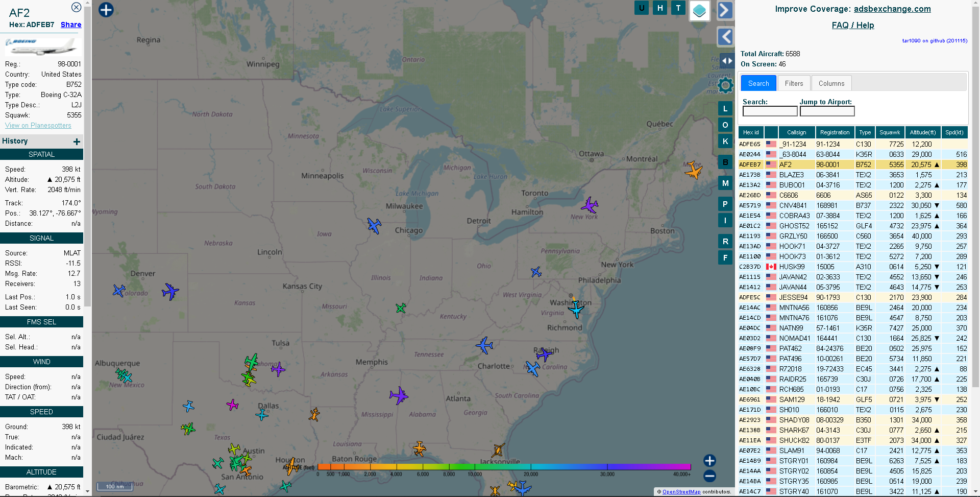Click the orange plane near Montréal
The image size is (980, 497).
point(693,170)
